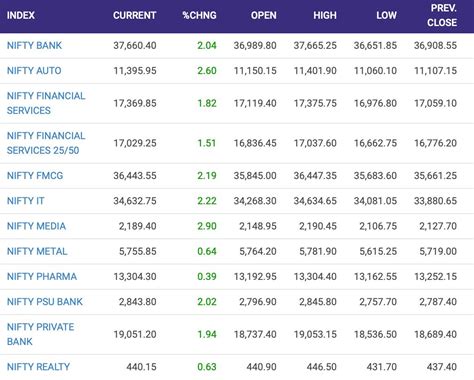Select NIFTY REALTY prev close 437.40
Viewport: 474px width, 380px height.
[442, 367]
